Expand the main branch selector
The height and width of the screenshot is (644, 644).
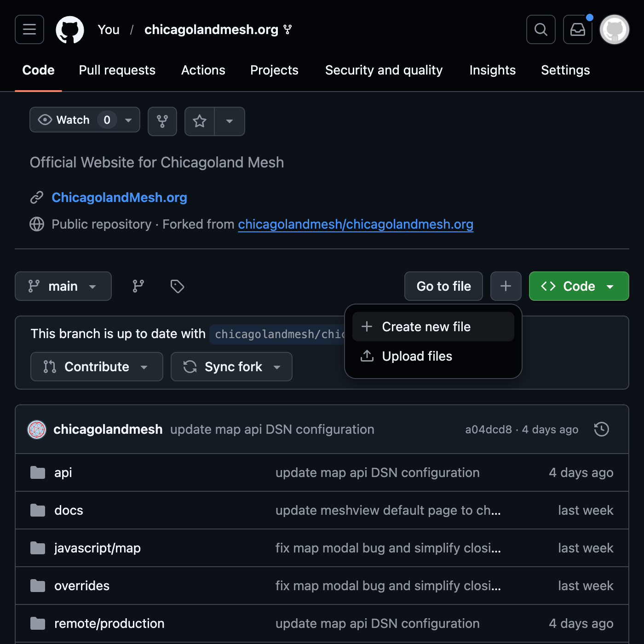pyautogui.click(x=63, y=286)
